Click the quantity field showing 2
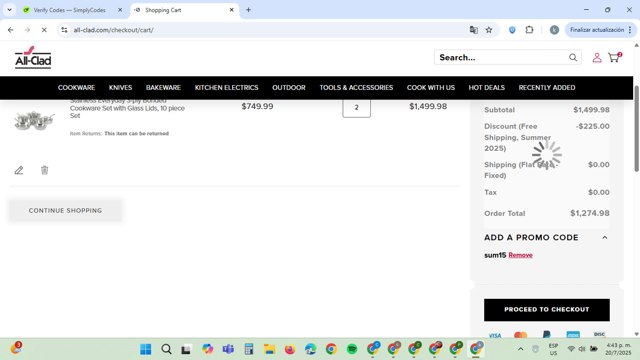This screenshot has height=360, width=640. (356, 108)
